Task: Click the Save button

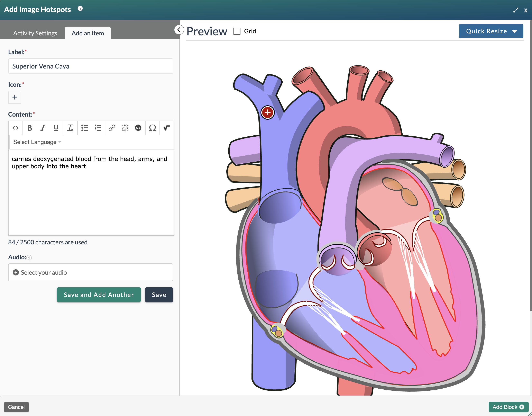Action: (159, 295)
